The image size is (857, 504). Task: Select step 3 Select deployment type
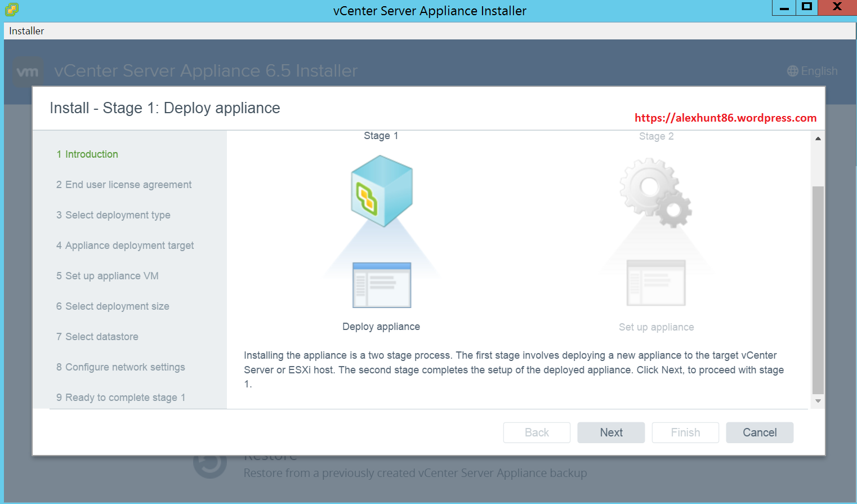(113, 215)
